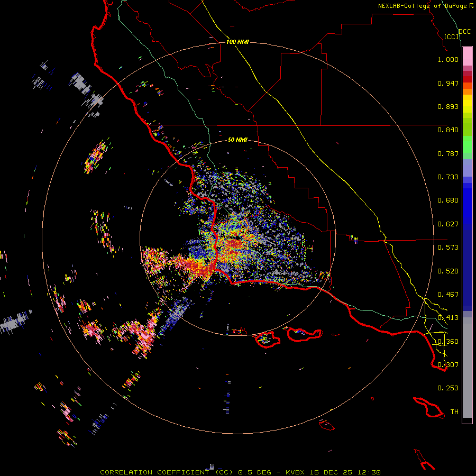
Task: Click the 100 NMI range ring label
Action: (237, 42)
